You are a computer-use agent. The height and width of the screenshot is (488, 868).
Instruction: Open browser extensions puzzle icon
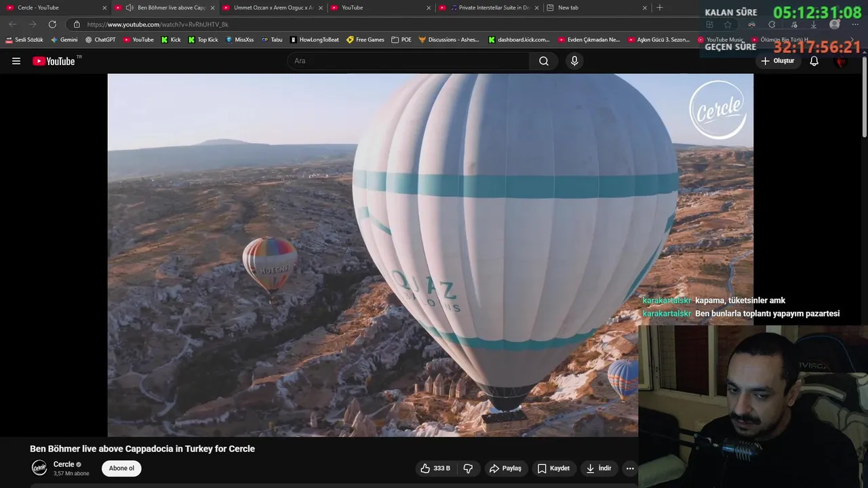coord(772,24)
